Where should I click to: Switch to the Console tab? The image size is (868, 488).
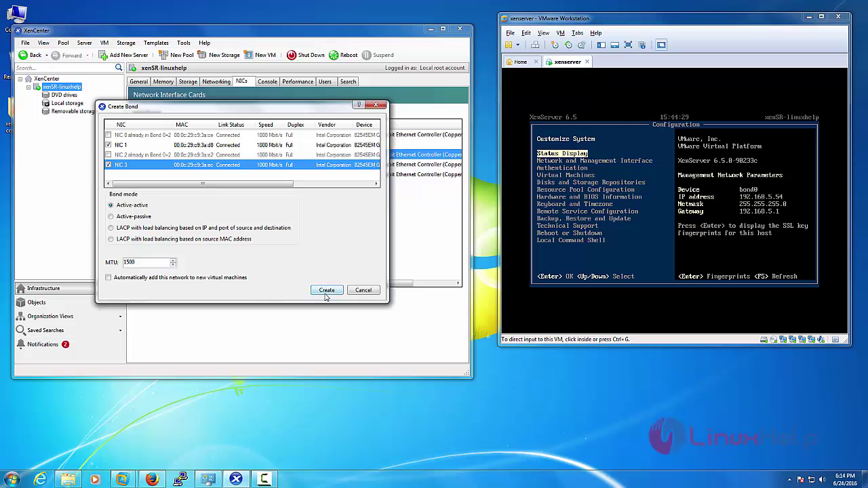[267, 81]
